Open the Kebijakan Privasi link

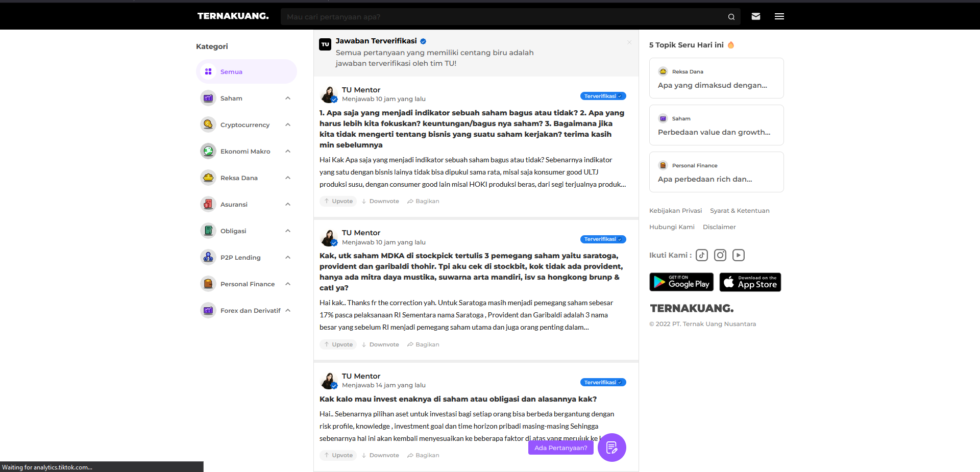(x=675, y=211)
